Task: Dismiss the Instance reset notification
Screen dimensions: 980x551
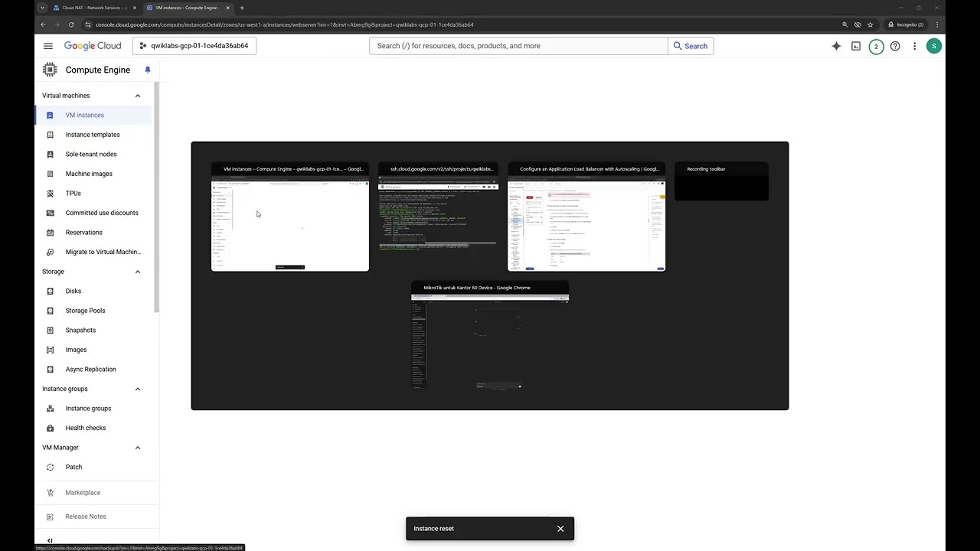Action: pyautogui.click(x=560, y=529)
